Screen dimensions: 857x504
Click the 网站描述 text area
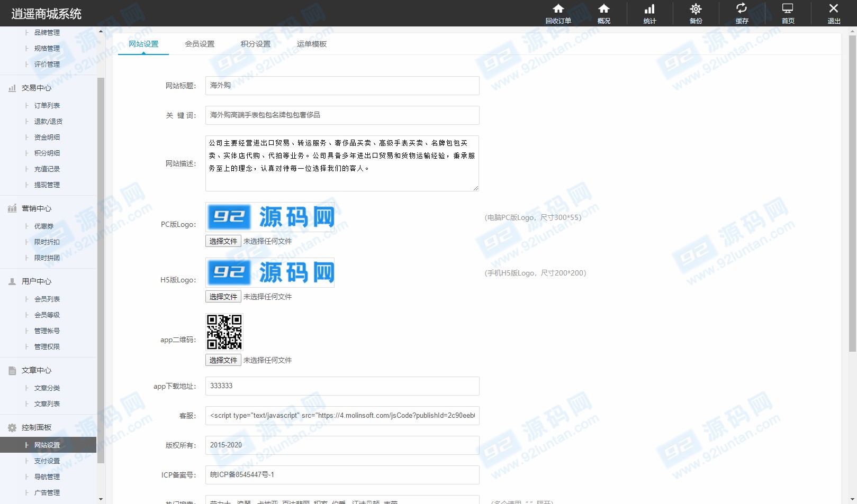pyautogui.click(x=342, y=163)
